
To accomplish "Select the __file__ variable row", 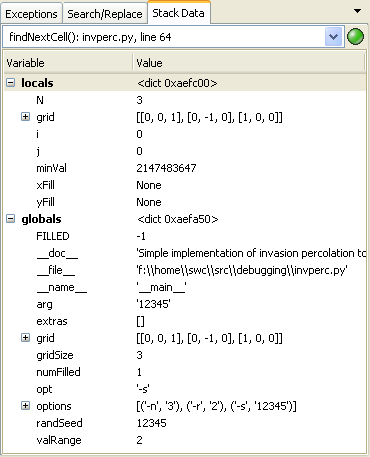I will (185, 270).
